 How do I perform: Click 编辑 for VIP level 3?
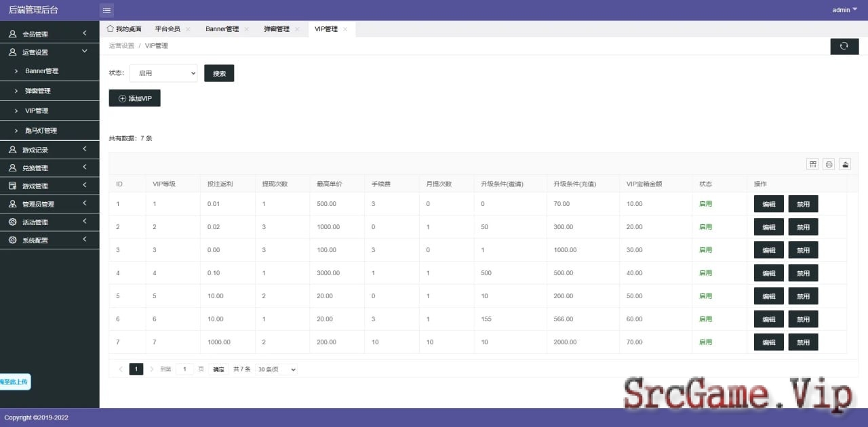769,250
